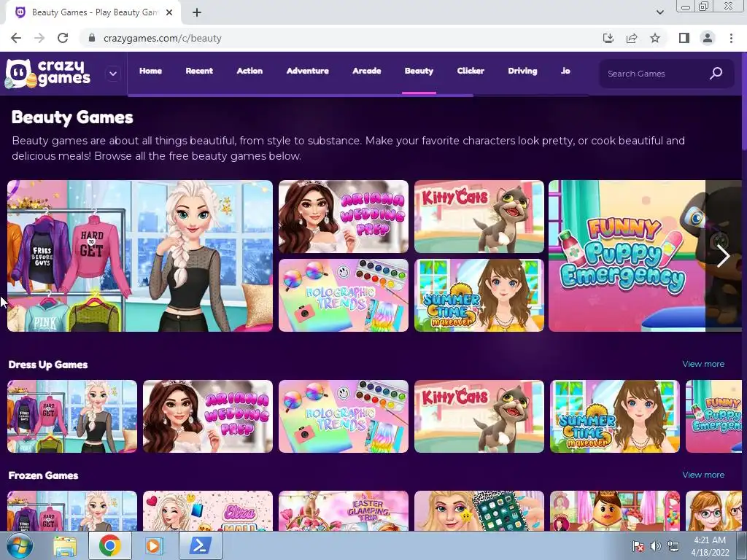Open featured Holographic Trends game

[x=344, y=295]
